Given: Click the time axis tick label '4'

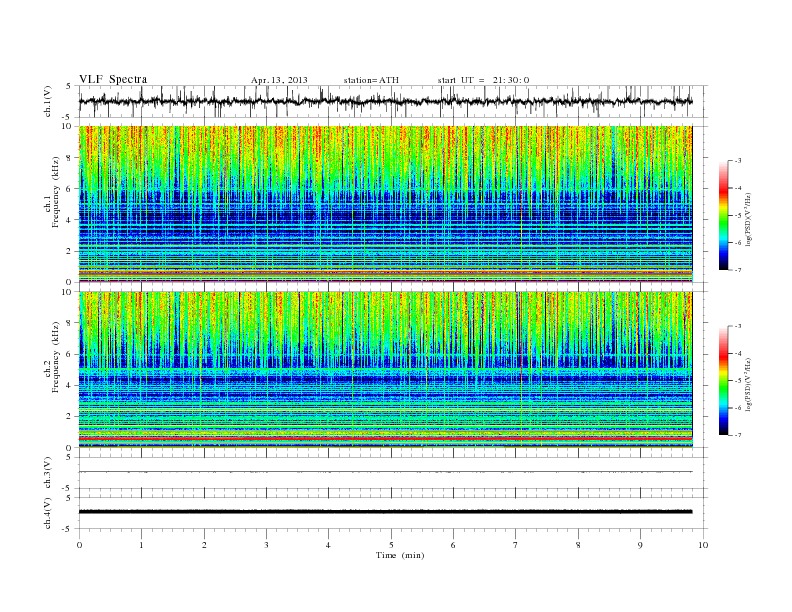Looking at the screenshot, I should pyautogui.click(x=328, y=545).
